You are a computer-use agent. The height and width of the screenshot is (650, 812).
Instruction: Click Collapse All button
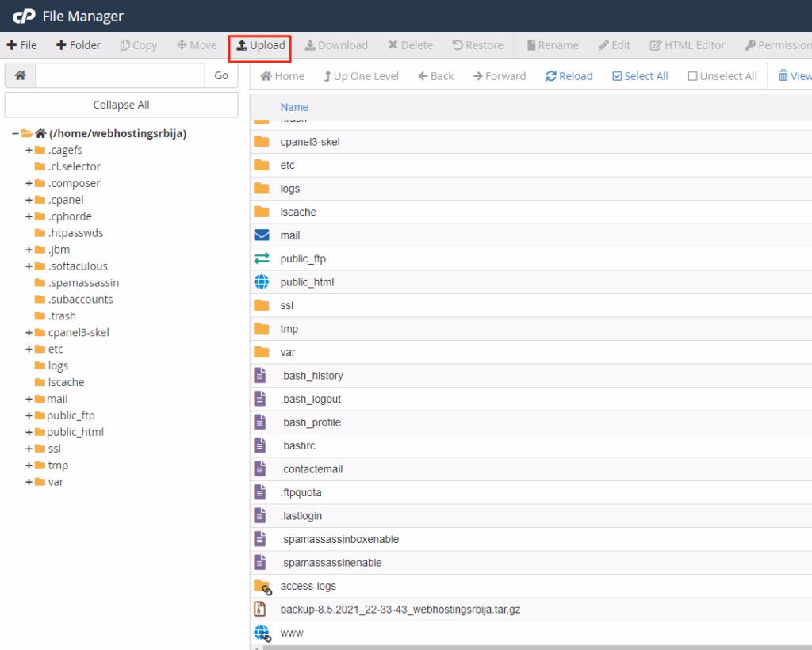pyautogui.click(x=121, y=105)
